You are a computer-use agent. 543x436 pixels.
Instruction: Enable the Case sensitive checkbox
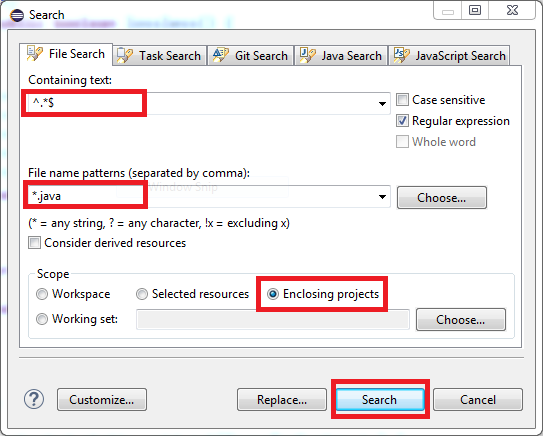click(402, 100)
